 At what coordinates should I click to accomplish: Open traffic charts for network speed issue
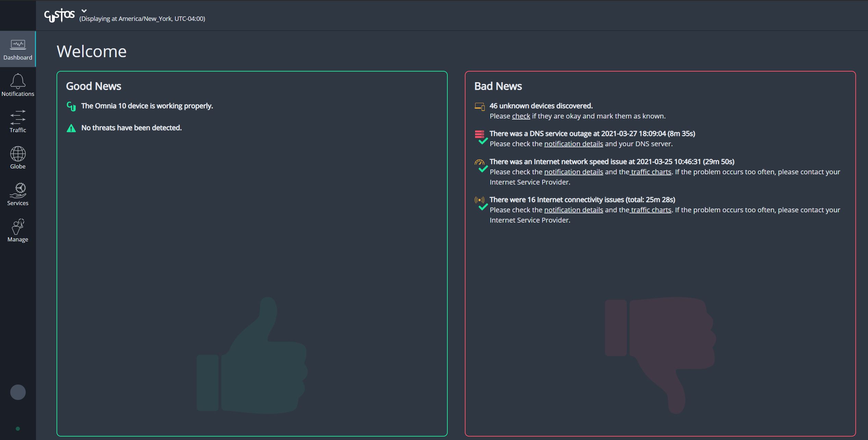coord(650,172)
